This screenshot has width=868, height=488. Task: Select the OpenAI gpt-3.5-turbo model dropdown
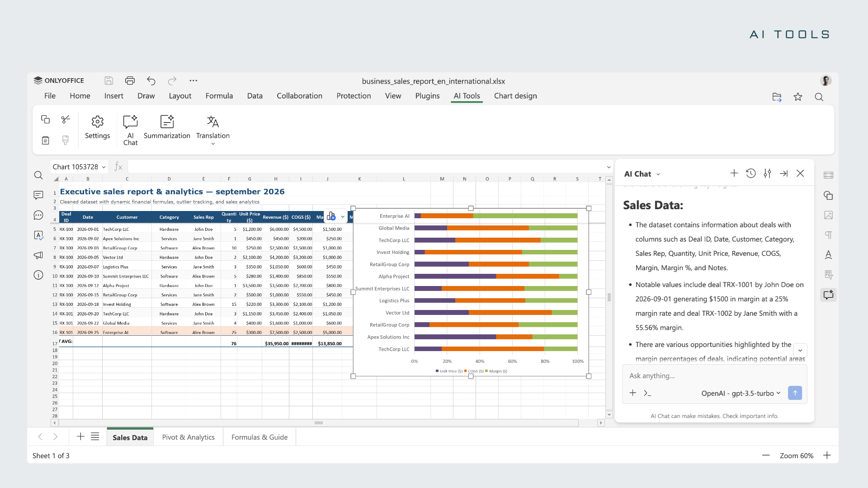[741, 393]
